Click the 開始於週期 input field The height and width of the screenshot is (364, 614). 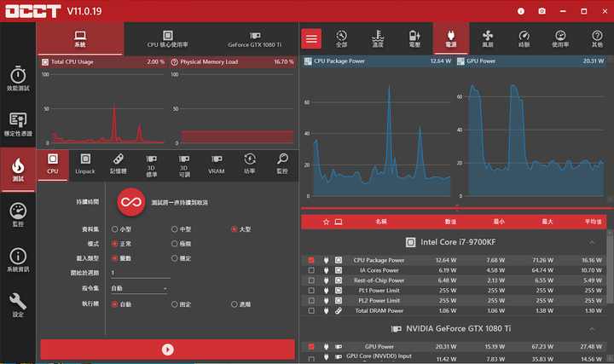141,273
